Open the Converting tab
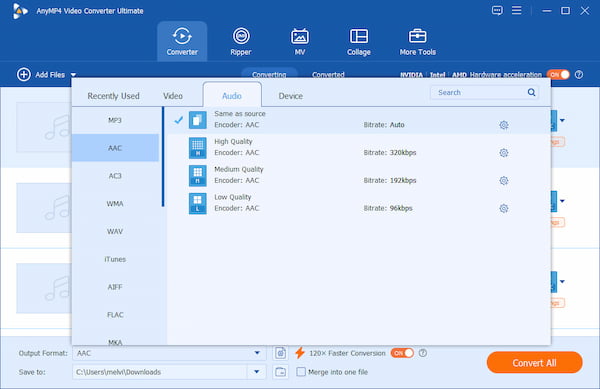Image resolution: width=600 pixels, height=389 pixels. (269, 74)
